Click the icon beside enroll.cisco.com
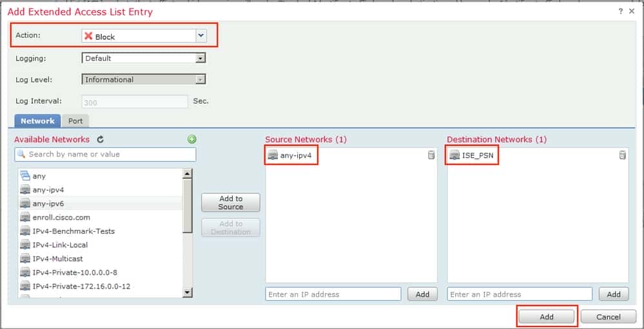 (25, 218)
